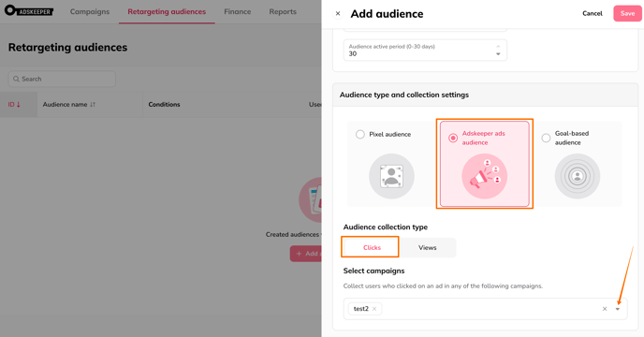Cancel adding the audience

coord(593,13)
